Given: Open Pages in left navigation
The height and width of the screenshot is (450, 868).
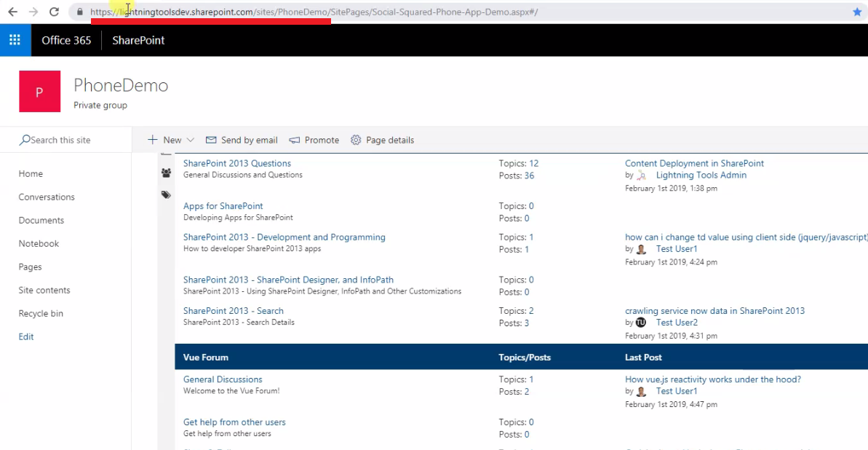Looking at the screenshot, I should [30, 267].
